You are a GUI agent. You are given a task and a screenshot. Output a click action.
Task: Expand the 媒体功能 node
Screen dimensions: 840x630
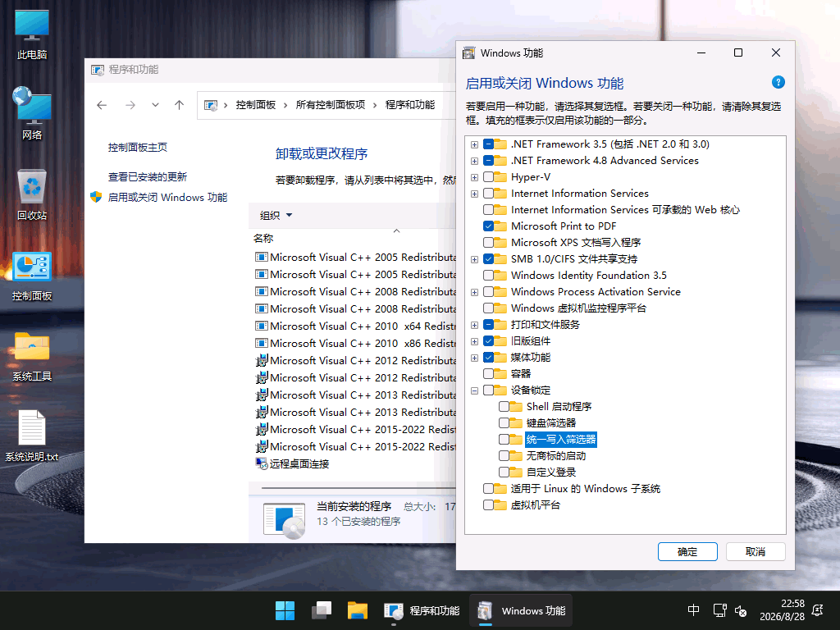475,358
